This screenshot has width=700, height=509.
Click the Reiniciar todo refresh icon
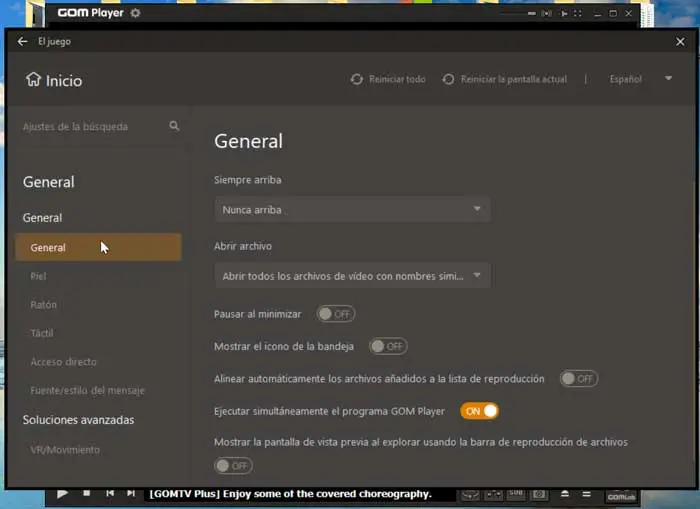357,79
